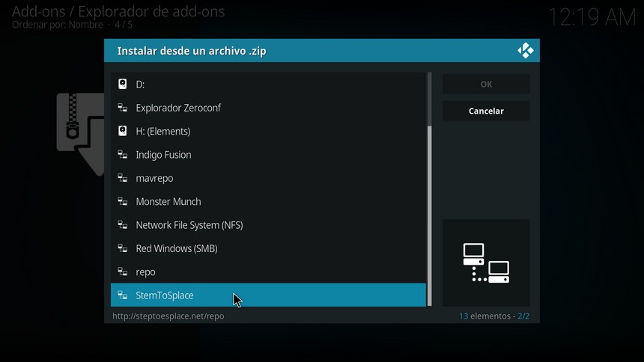Click the 13 elementos - 2/2 counter
The width and height of the screenshot is (644, 362).
494,316
